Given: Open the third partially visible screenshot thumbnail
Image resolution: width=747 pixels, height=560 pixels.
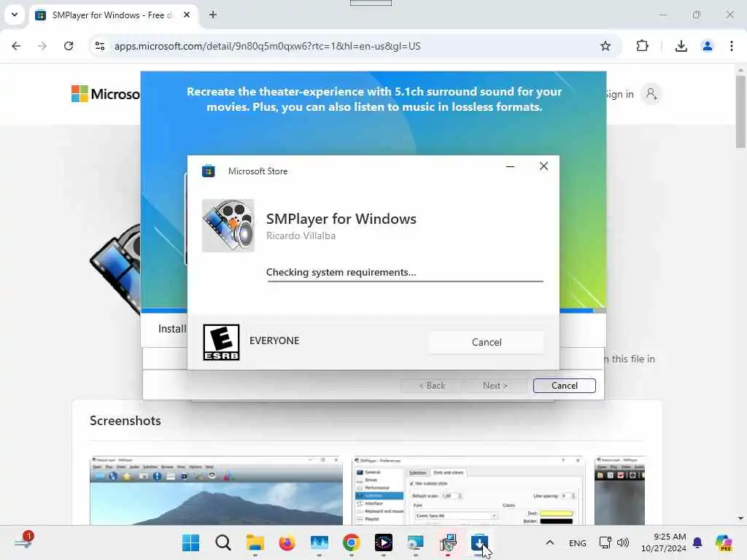Looking at the screenshot, I should (x=620, y=491).
